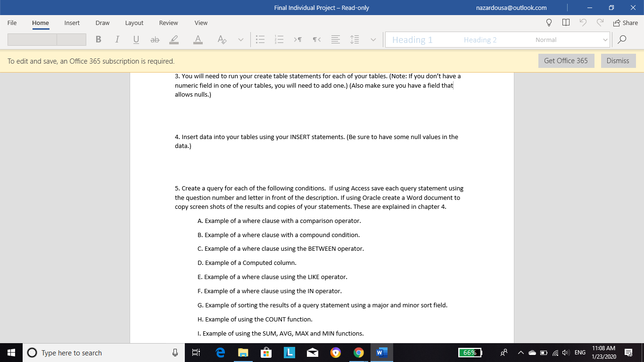Open document search with the magnifier icon
644x362 pixels.
tap(622, 40)
